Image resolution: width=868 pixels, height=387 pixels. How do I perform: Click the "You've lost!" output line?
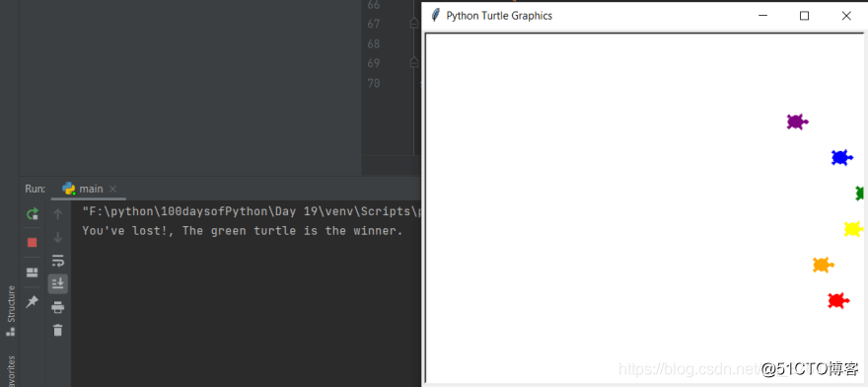pos(243,231)
